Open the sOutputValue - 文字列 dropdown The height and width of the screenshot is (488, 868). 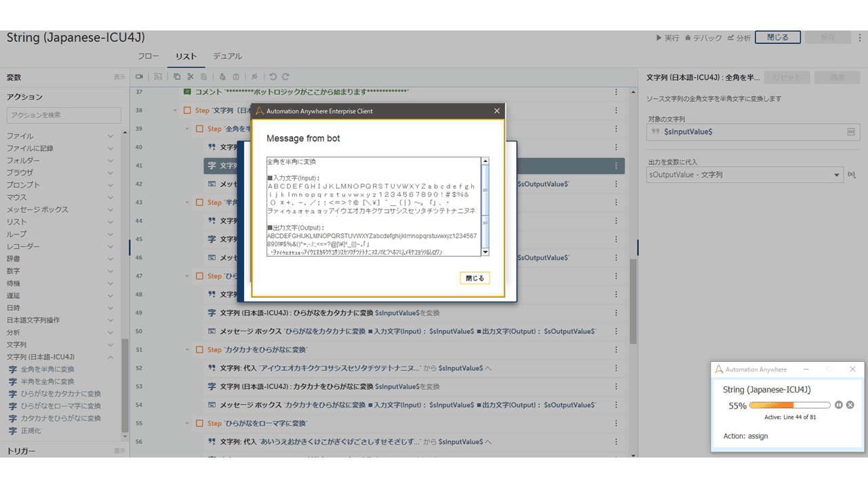(x=745, y=175)
